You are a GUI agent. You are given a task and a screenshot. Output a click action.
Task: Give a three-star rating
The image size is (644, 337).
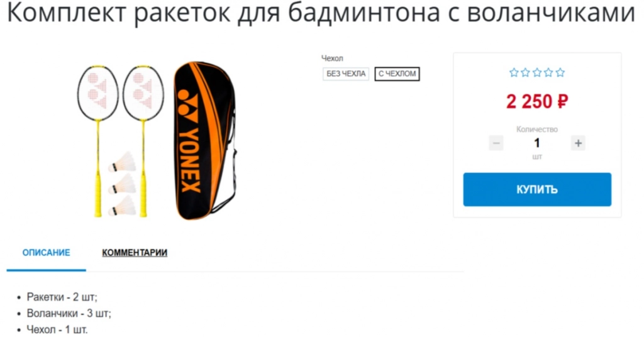point(537,73)
